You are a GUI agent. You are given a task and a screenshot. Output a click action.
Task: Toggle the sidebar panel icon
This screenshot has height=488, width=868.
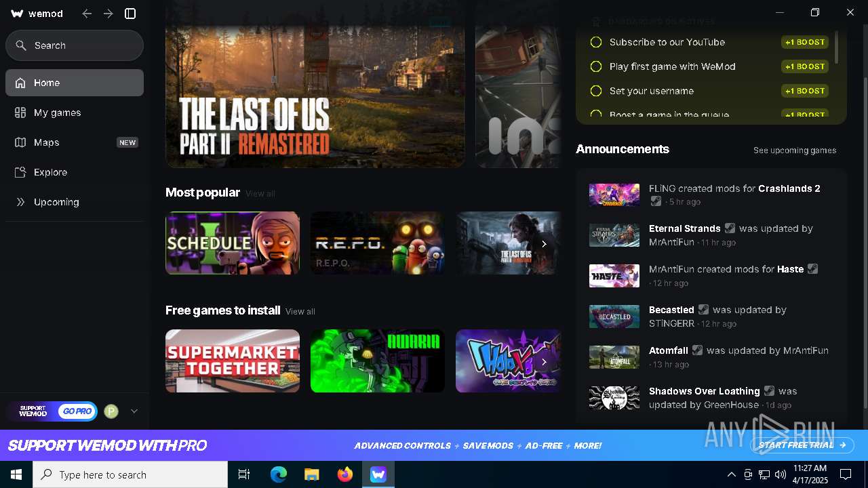131,14
